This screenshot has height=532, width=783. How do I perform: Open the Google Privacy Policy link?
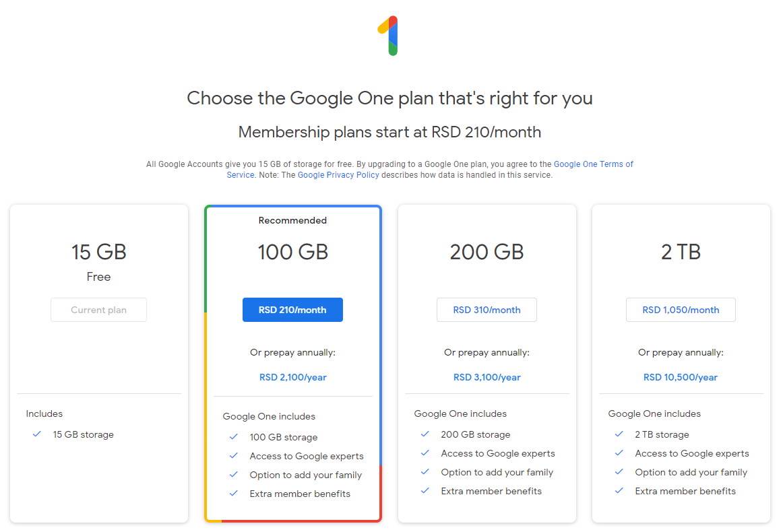tap(338, 174)
